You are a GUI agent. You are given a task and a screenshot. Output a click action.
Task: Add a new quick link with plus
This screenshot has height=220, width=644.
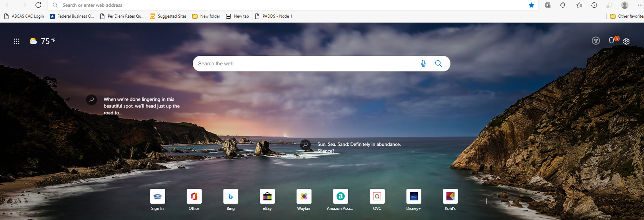pos(486,201)
